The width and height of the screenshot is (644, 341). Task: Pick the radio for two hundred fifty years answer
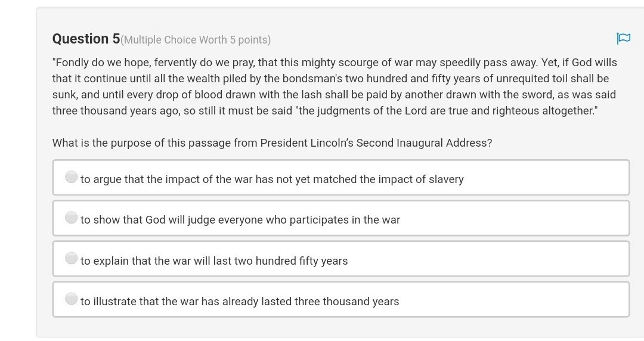click(x=72, y=258)
